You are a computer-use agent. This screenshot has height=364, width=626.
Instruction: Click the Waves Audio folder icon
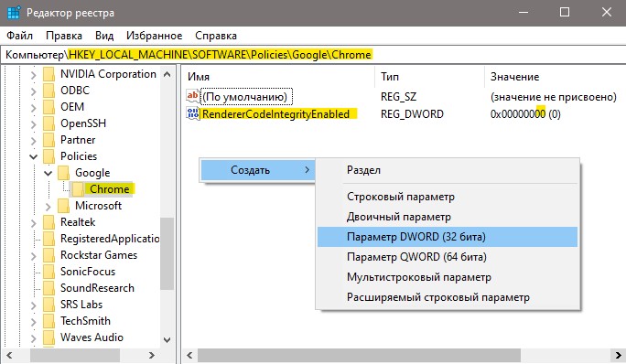[49, 337]
